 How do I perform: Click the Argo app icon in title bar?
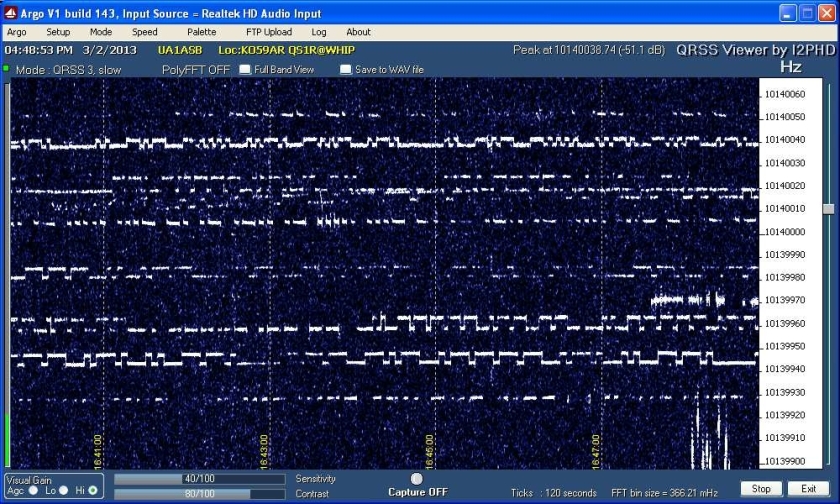[11, 14]
